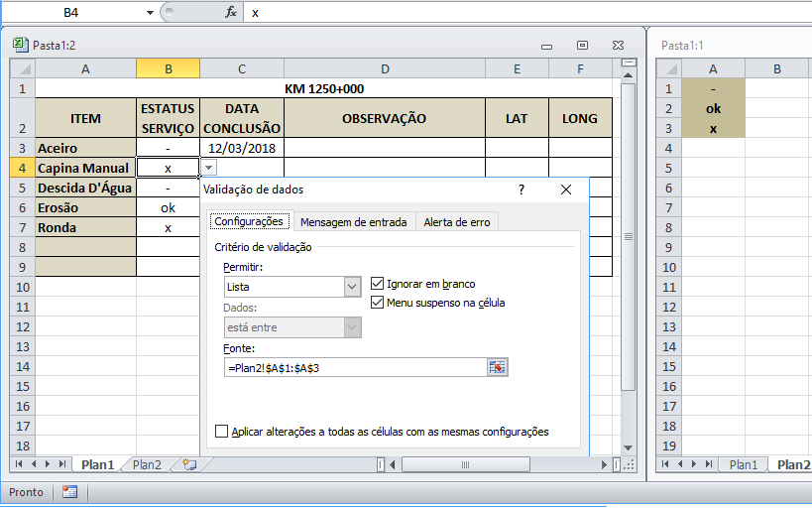
Task: Switch to the Configurações tab
Action: click(249, 221)
